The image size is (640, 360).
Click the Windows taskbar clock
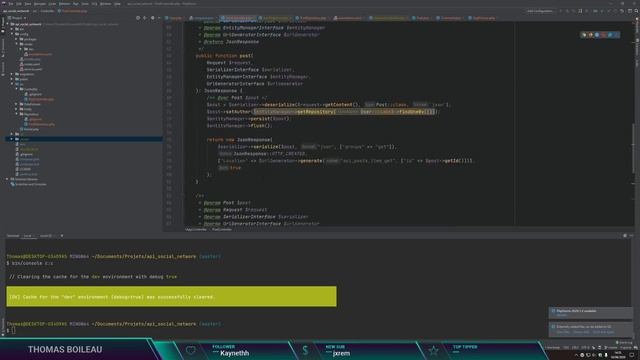(x=618, y=355)
